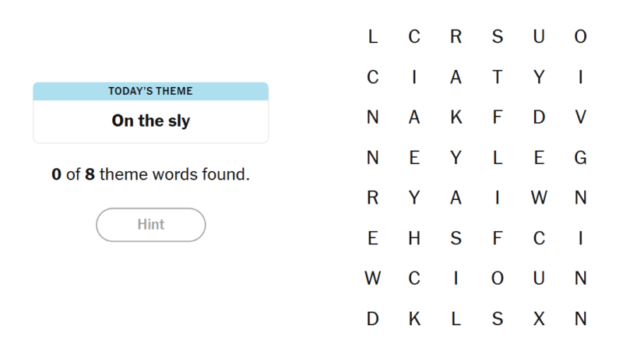Click the Hint button

coord(150,225)
